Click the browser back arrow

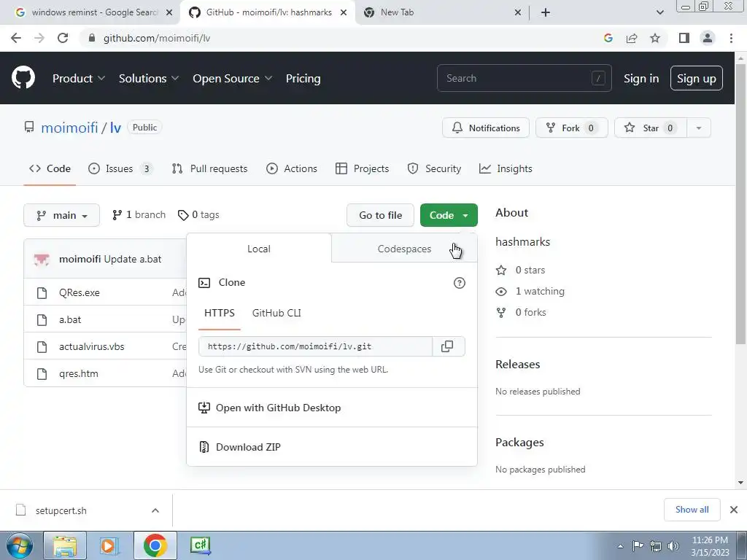tap(16, 38)
